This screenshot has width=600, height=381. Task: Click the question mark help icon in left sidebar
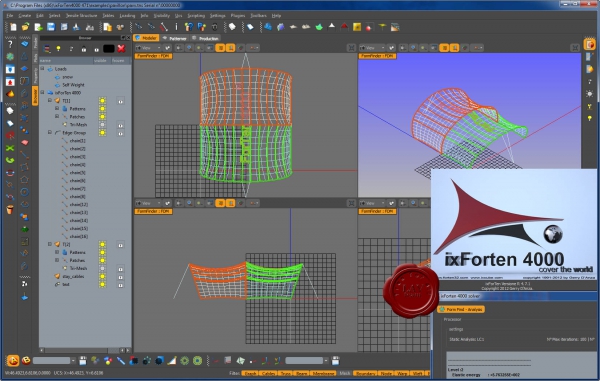click(x=10, y=44)
